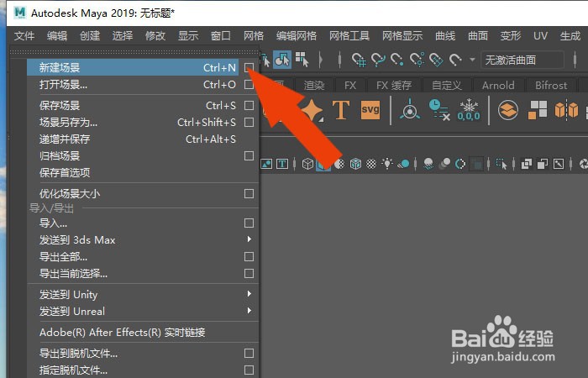Toggle multisample anti-aliasing ring icon
588x378 pixels.
click(x=460, y=164)
